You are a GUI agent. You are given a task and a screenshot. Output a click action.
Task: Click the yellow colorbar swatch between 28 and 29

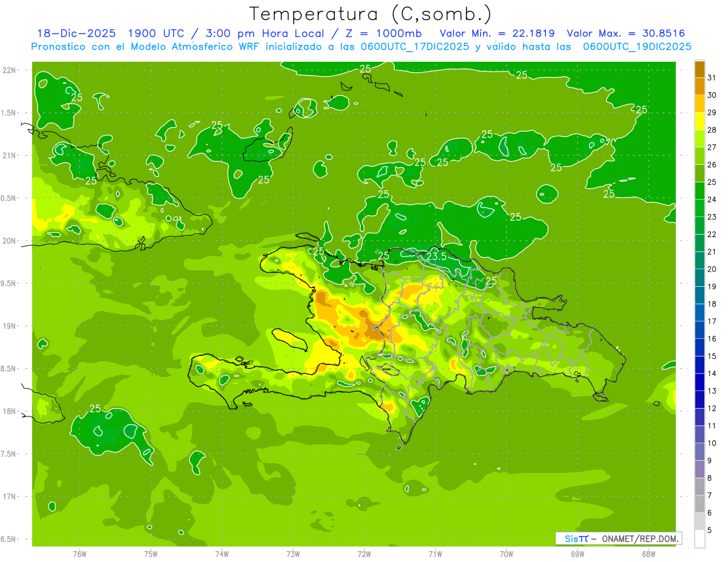[699, 121]
